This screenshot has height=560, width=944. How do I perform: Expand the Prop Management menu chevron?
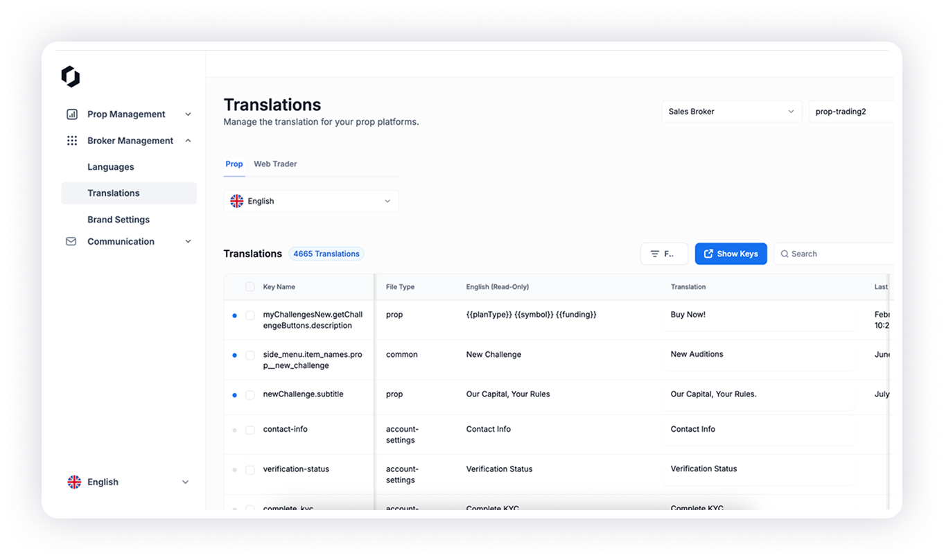point(188,114)
